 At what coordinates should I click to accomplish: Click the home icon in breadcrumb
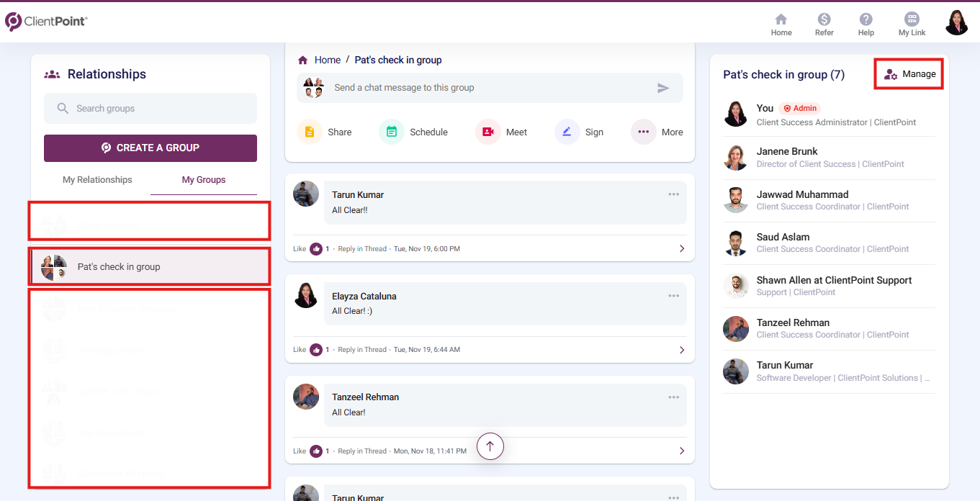[x=303, y=60]
